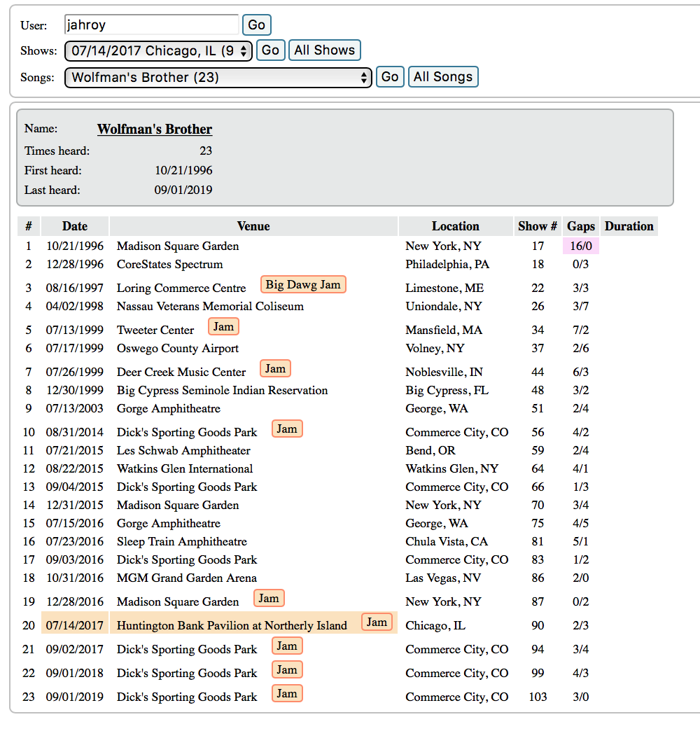Click the Gaps column header
This screenshot has height=731, width=700.
pyautogui.click(x=580, y=226)
